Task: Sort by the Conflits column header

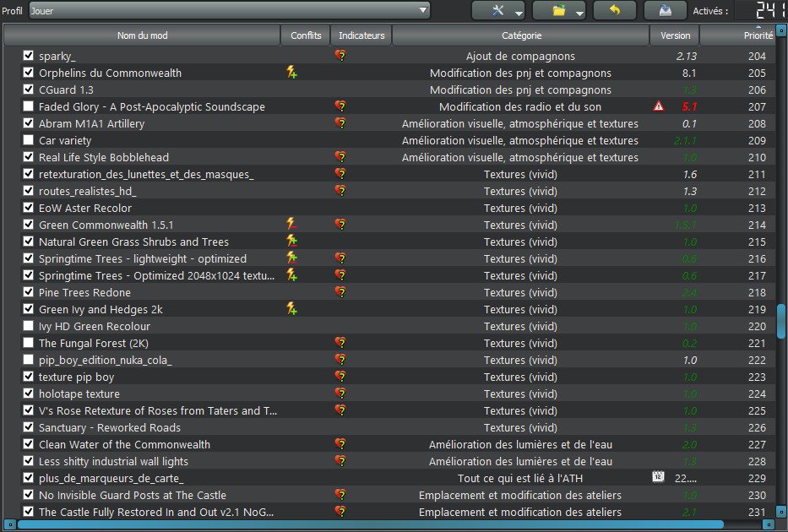Action: click(x=306, y=35)
